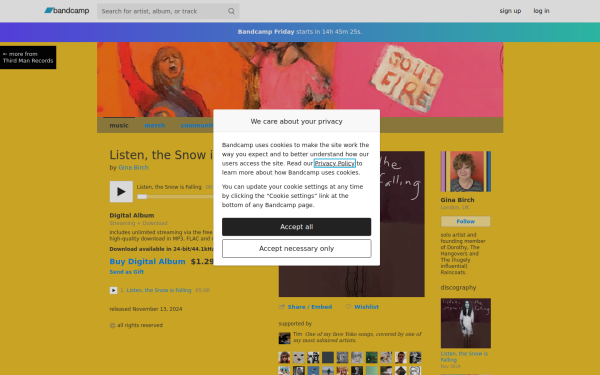Open discography link Listen, the Snow is Falling
This screenshot has height=375, width=600.
tap(464, 357)
